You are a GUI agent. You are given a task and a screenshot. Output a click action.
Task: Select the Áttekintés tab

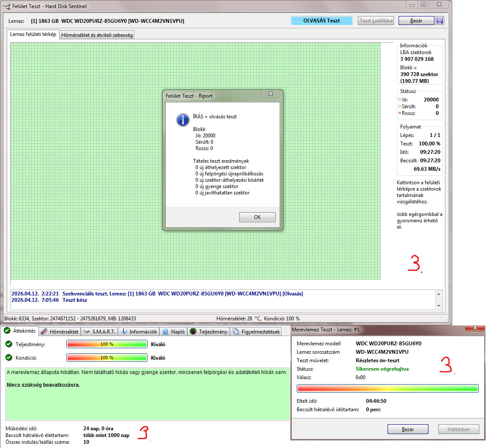(20, 331)
